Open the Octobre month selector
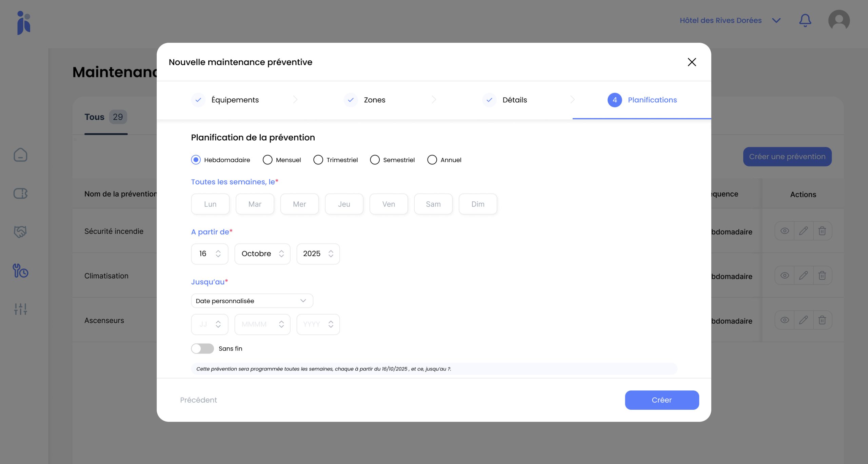Screen dimensions: 868x464 [x=262, y=254]
